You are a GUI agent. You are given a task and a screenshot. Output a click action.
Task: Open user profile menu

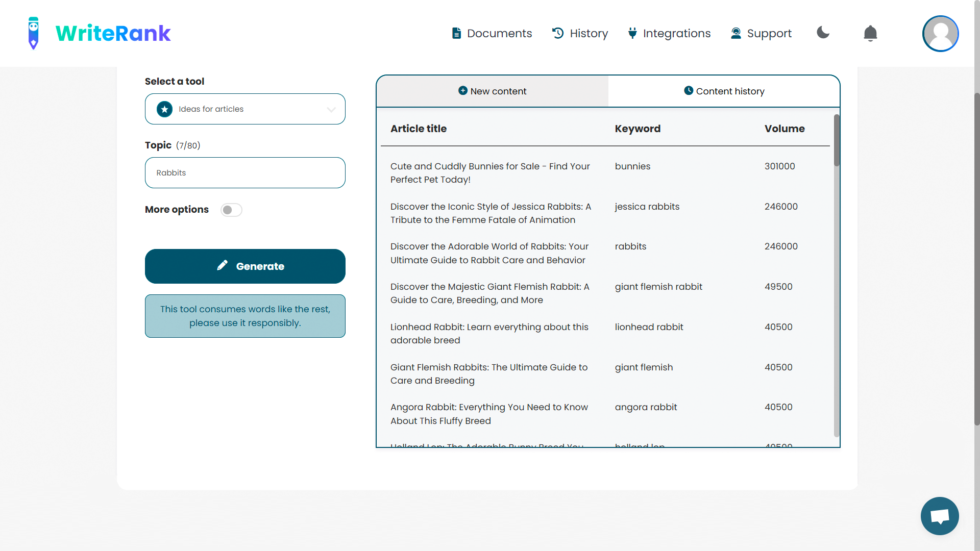(939, 33)
